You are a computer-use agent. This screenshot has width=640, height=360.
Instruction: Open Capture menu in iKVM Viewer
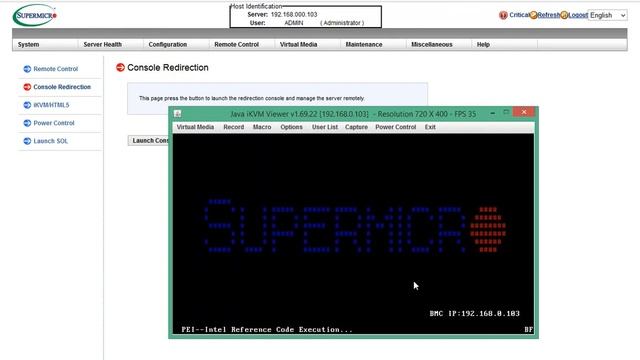click(x=356, y=127)
